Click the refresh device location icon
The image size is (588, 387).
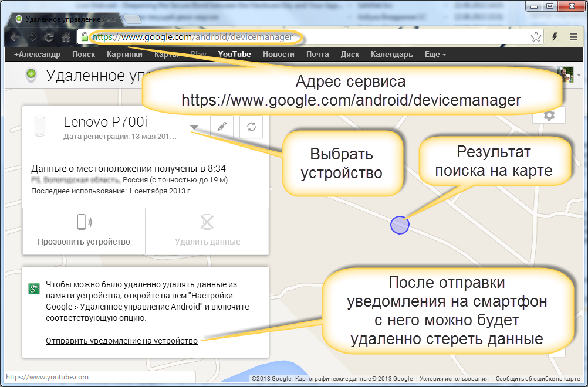tap(251, 127)
